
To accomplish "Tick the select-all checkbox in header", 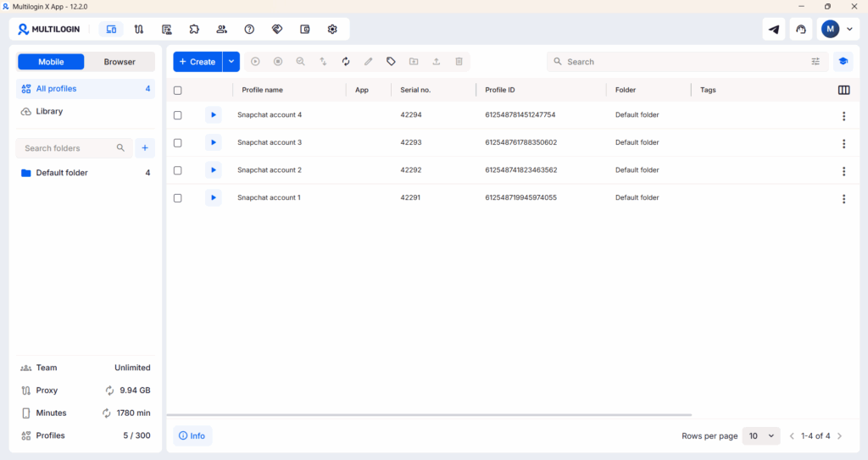I will coord(178,91).
